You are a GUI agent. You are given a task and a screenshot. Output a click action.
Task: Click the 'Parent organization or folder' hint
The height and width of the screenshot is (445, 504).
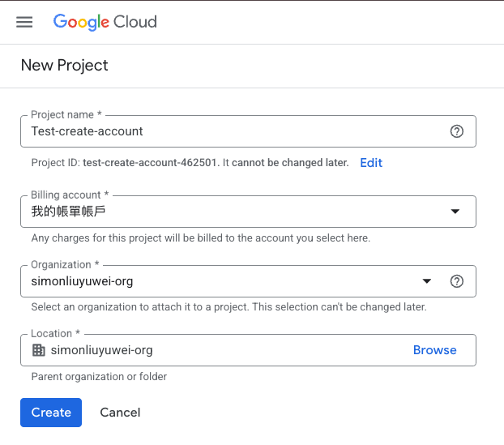point(99,377)
